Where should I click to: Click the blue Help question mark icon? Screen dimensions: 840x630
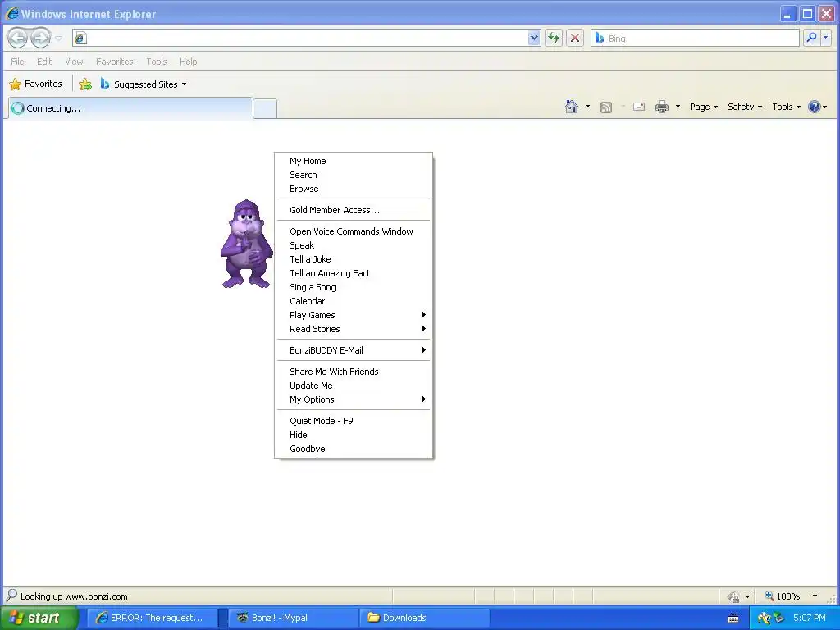tap(815, 107)
